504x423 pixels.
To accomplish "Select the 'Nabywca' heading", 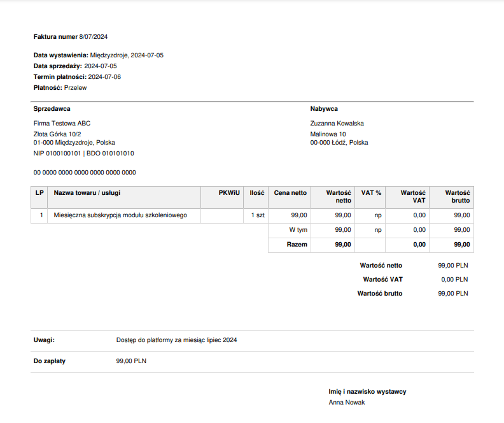I will tap(324, 109).
